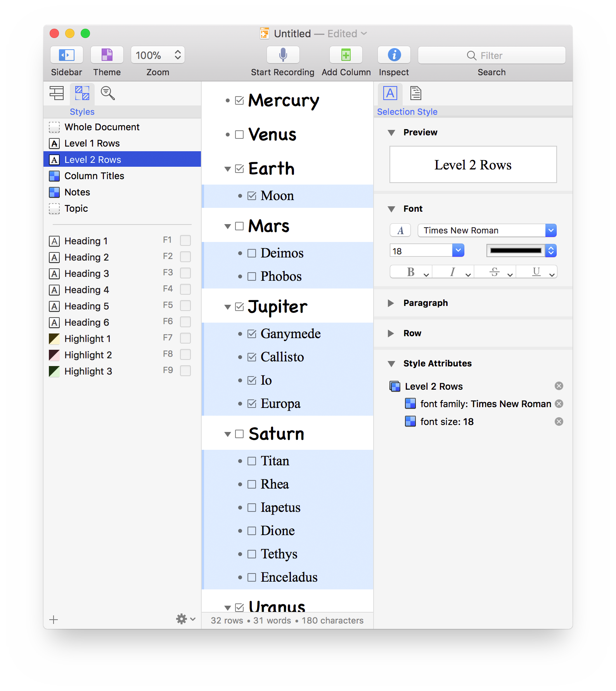Screen dimensions: 616x691
Task: Click the document icon in title bar
Action: tap(265, 34)
